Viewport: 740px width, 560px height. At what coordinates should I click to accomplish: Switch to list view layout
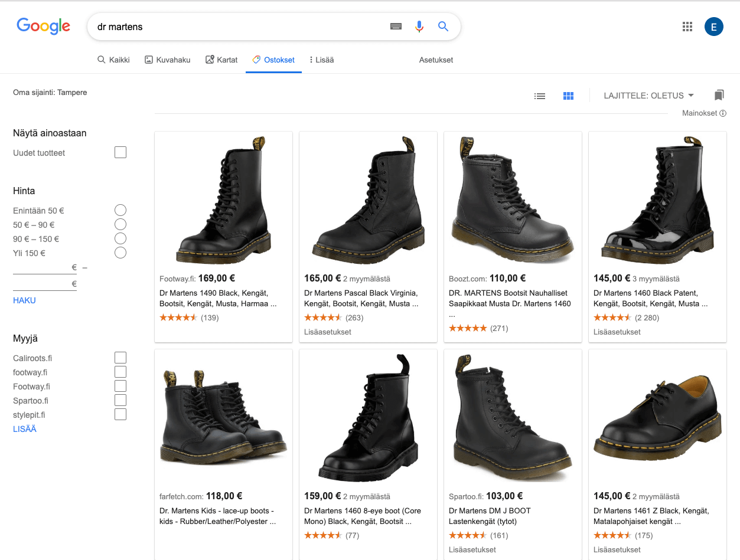539,96
